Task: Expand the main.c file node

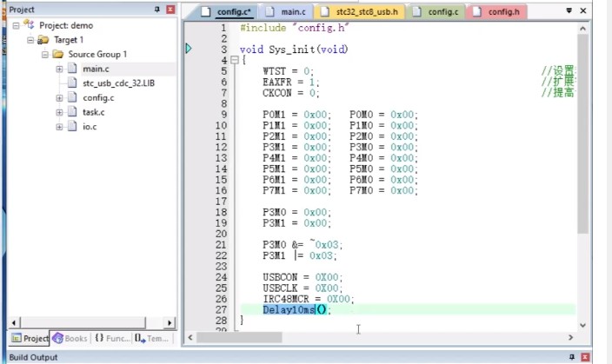Action: [59, 69]
